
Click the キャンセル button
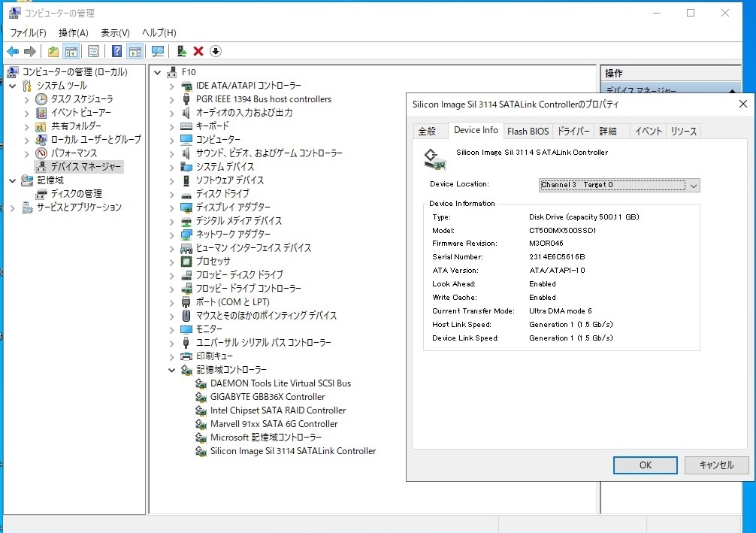(716, 465)
